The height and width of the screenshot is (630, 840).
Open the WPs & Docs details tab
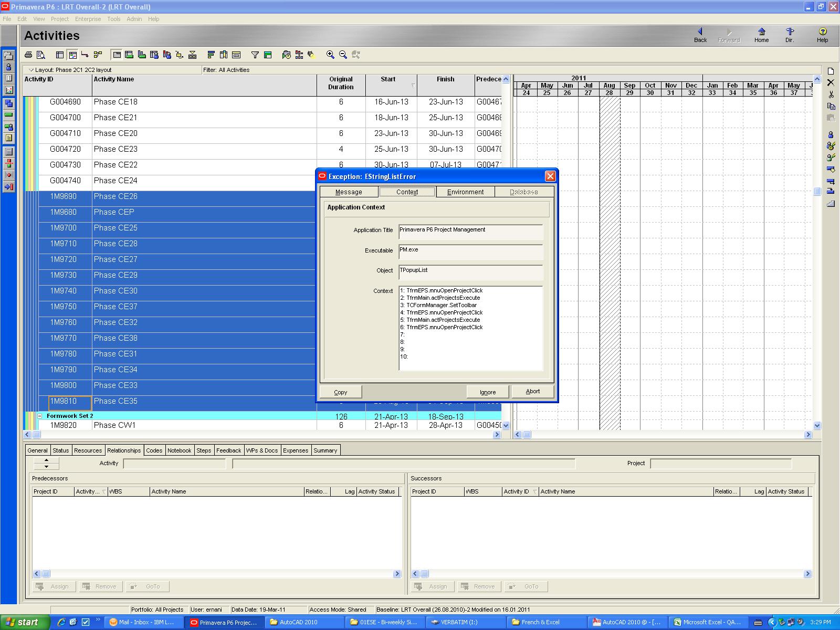click(x=262, y=450)
